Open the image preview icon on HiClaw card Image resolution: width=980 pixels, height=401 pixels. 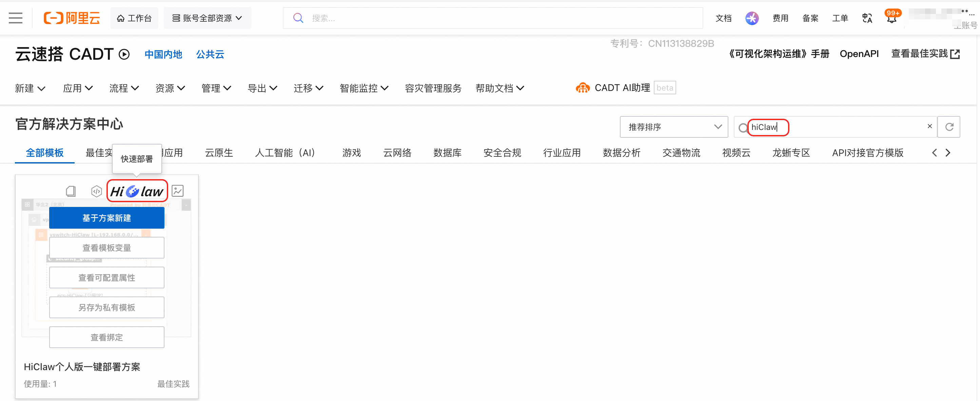click(x=178, y=191)
